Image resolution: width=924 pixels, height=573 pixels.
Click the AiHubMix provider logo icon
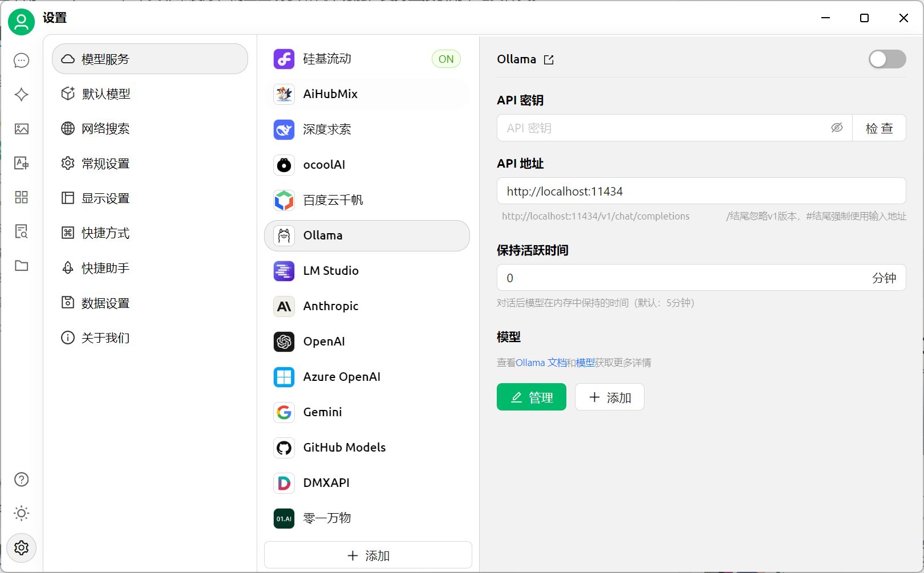coord(284,94)
